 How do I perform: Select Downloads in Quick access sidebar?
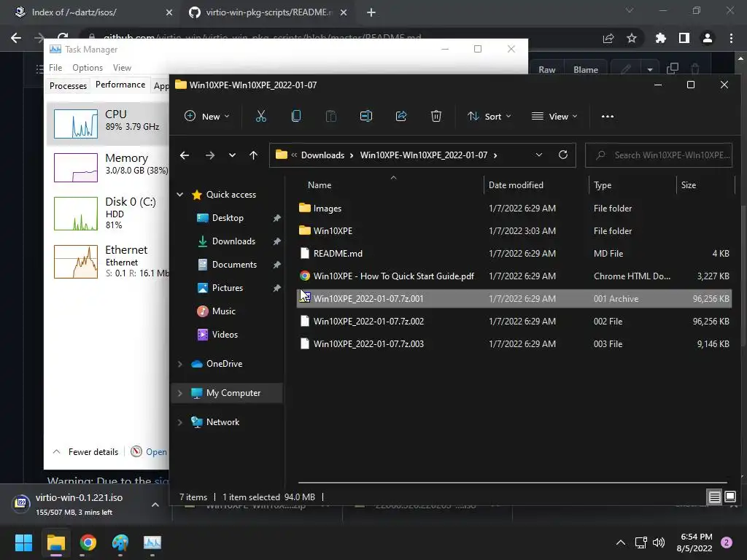point(233,241)
